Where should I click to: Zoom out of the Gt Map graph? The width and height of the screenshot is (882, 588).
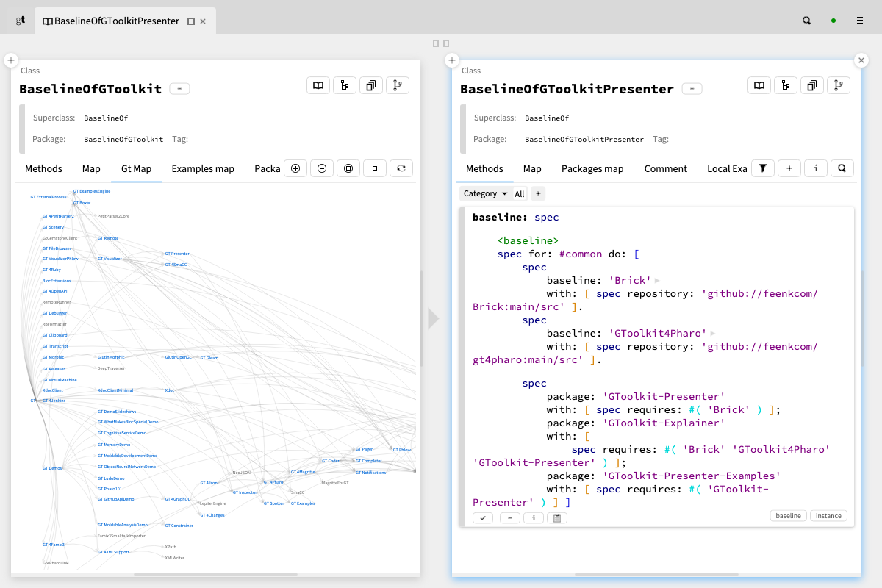[322, 168]
